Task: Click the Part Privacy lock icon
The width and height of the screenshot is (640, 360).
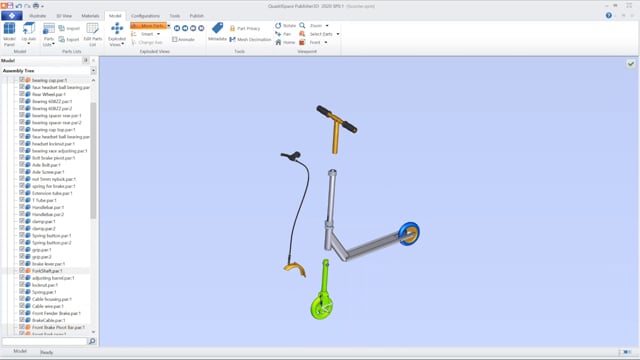Action: pyautogui.click(x=232, y=29)
